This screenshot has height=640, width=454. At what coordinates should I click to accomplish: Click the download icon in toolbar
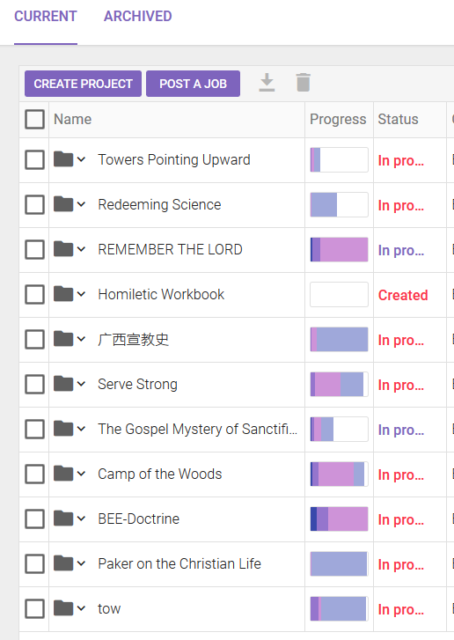pyautogui.click(x=267, y=83)
